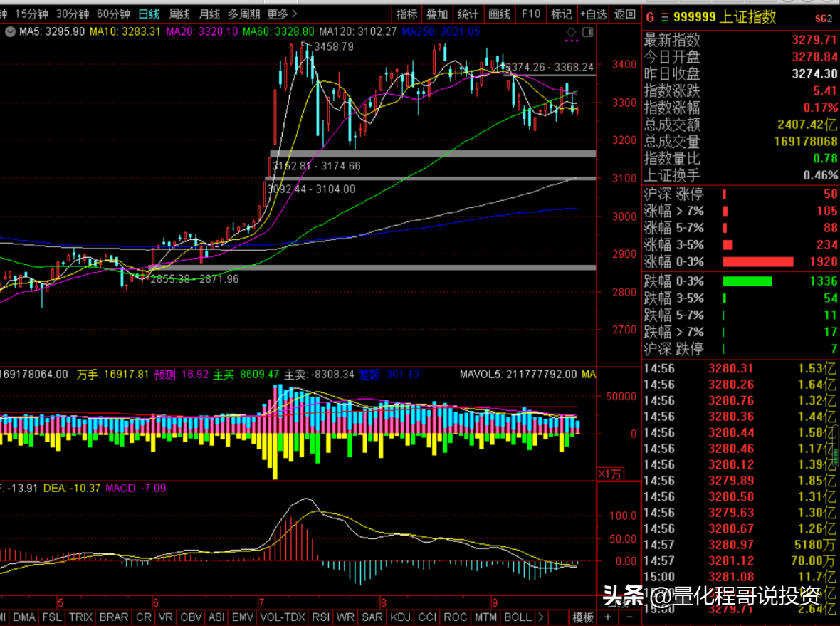Select the MTM indicator tab

click(x=485, y=617)
